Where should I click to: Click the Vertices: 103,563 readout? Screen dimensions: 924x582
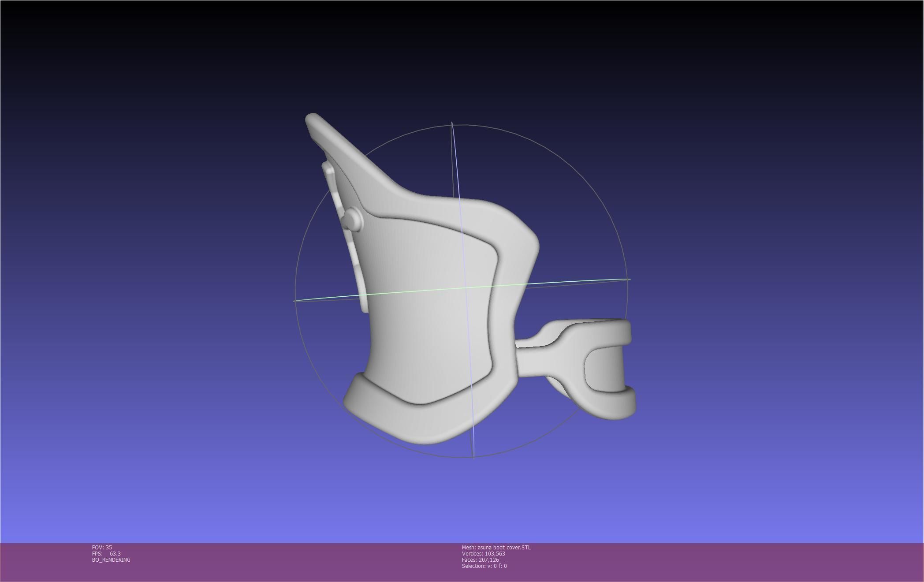pyautogui.click(x=484, y=553)
